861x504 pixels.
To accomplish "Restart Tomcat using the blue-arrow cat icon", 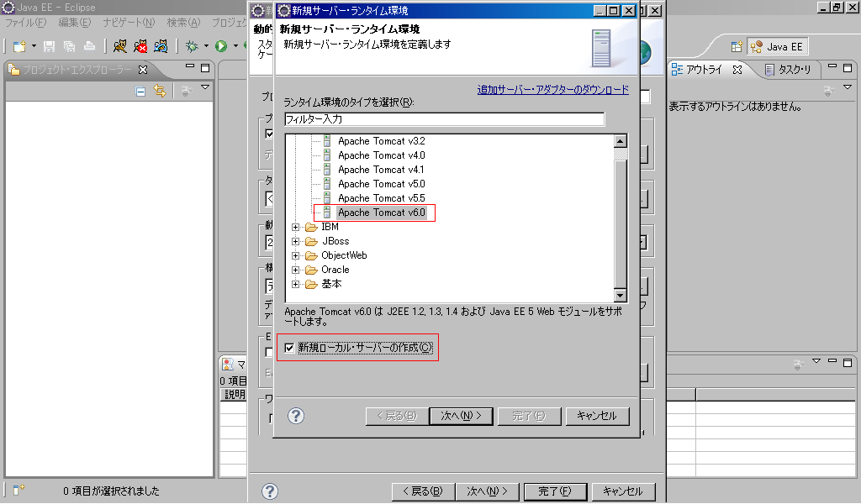I will (x=161, y=46).
